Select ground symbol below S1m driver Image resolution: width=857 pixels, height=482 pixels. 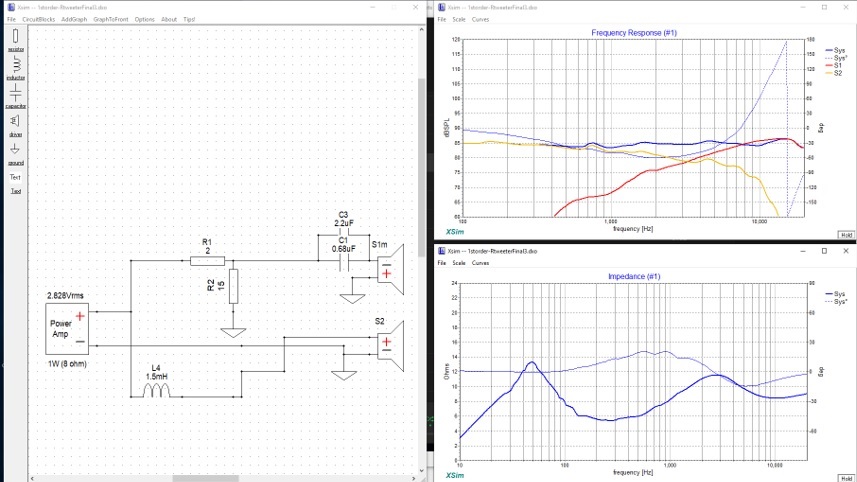click(353, 299)
